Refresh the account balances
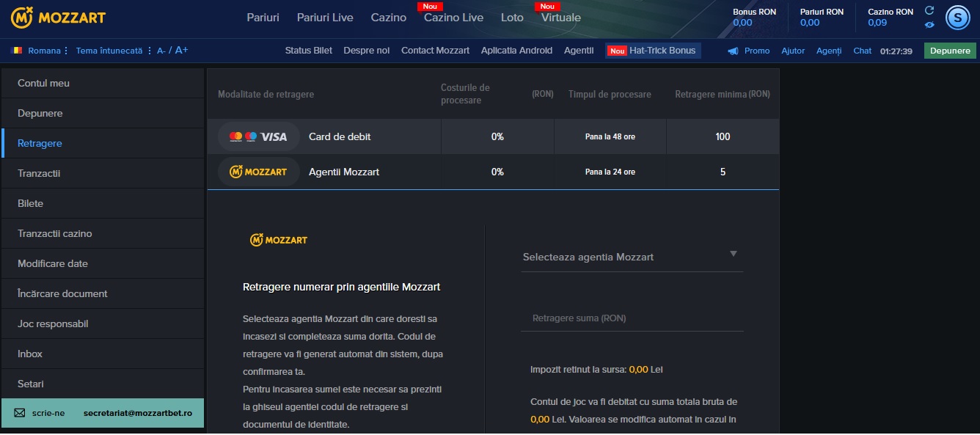Viewport: 980px width, 435px height. (x=929, y=10)
